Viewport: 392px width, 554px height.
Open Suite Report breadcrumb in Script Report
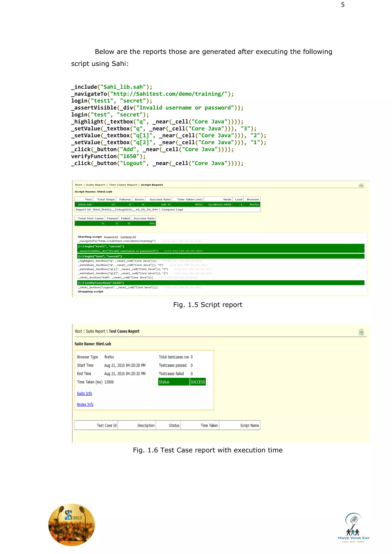pos(95,185)
